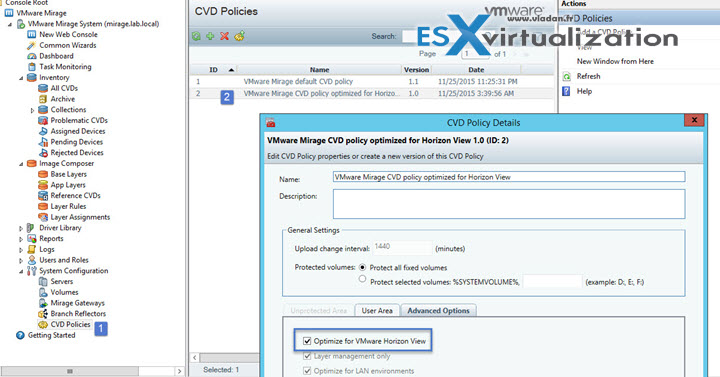
Task: Click red X delete policy icon
Action: pyautogui.click(x=225, y=36)
